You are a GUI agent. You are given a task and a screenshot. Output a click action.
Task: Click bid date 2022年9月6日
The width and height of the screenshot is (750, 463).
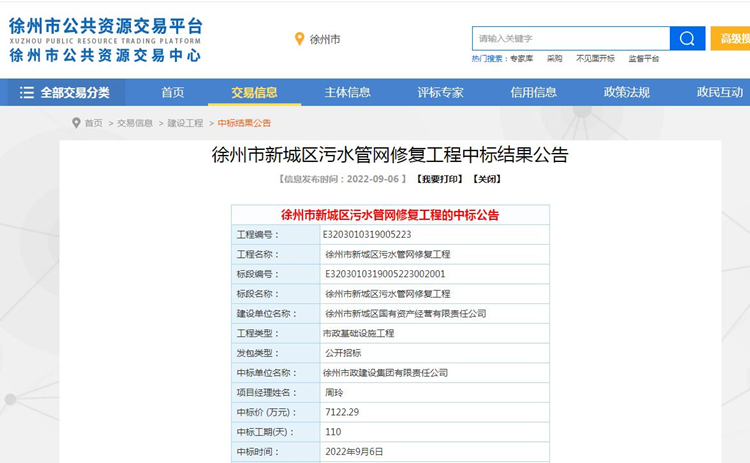354,452
